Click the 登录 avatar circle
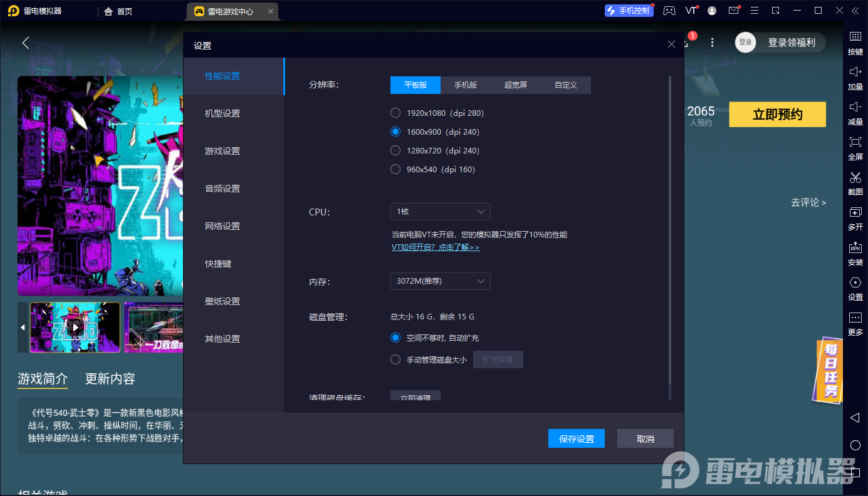 (745, 43)
